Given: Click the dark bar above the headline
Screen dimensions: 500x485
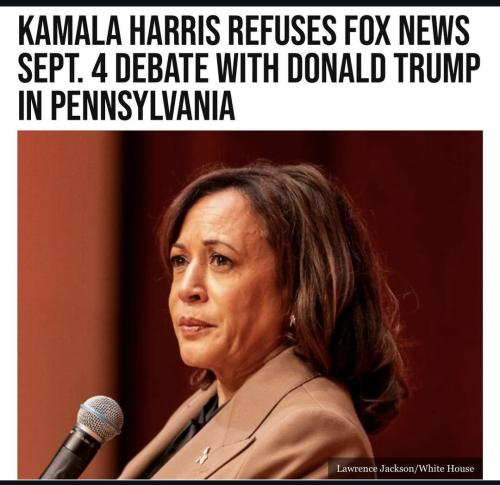Looking at the screenshot, I should coord(250,3).
